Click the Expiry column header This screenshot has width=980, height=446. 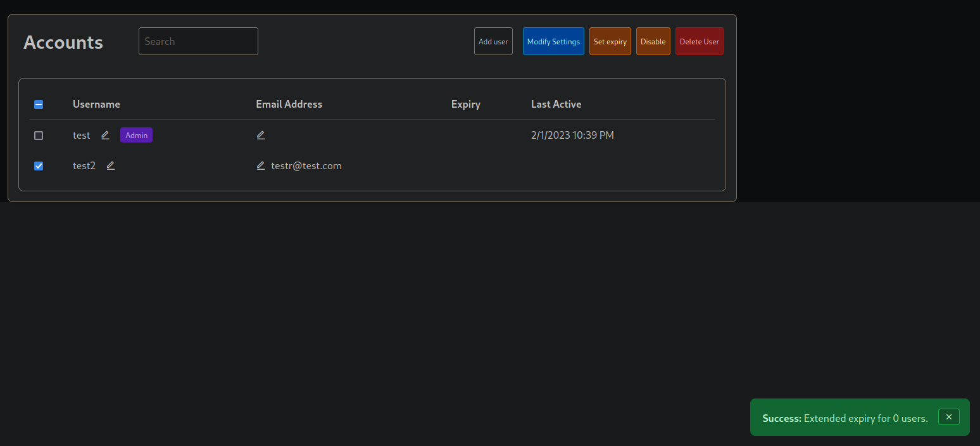point(466,104)
